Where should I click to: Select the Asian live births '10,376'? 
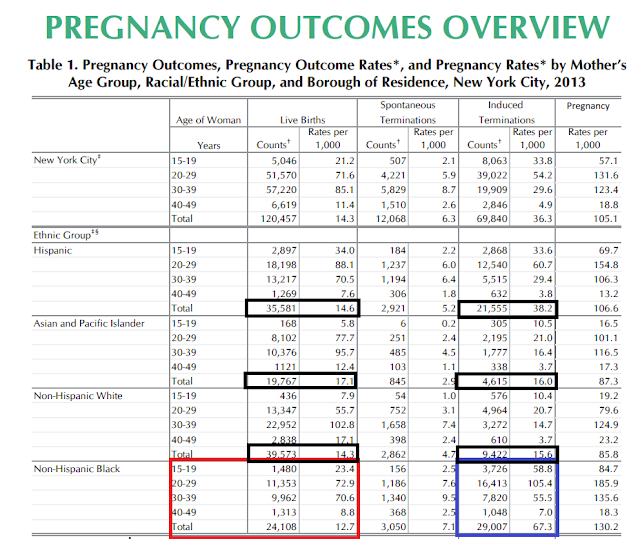point(282,353)
